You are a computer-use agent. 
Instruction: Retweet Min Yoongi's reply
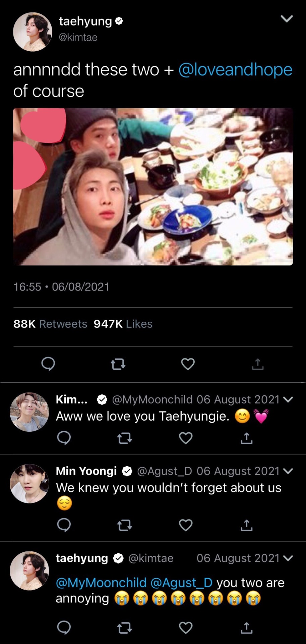(125, 525)
